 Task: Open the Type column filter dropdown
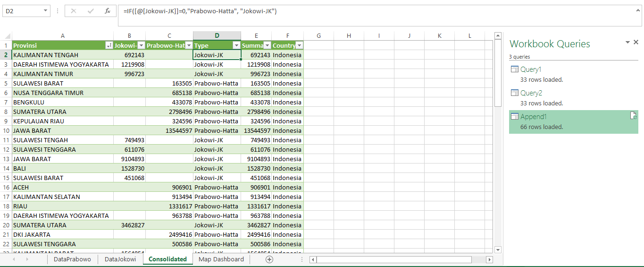point(236,45)
